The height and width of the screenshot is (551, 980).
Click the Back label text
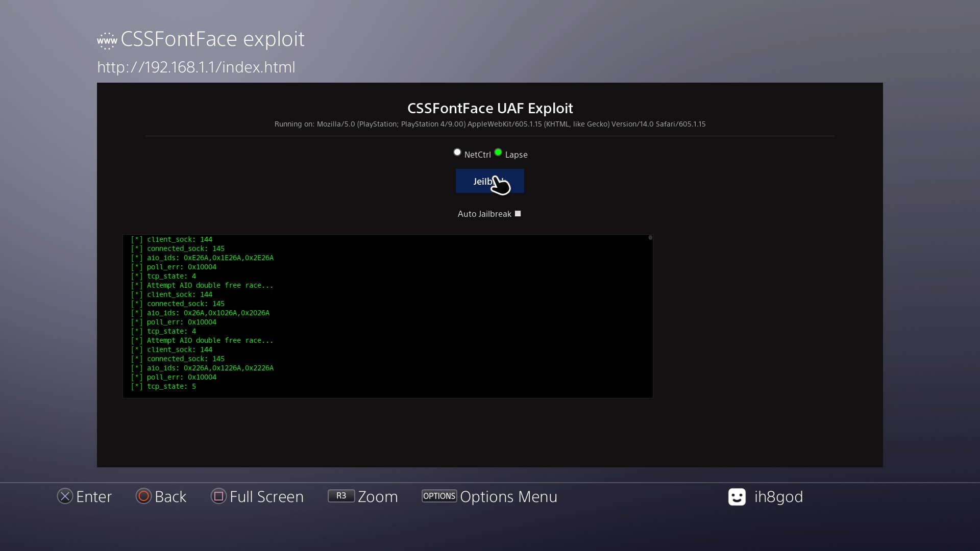[170, 496]
